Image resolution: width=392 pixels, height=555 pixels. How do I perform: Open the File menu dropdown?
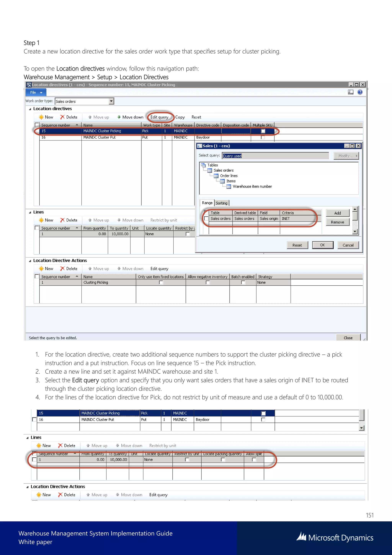tap(36, 92)
